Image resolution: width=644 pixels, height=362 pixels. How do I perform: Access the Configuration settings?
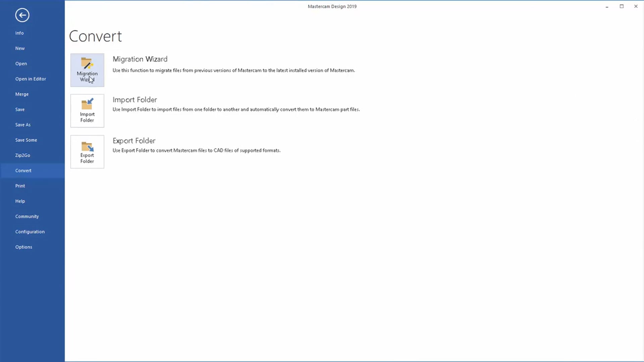[x=30, y=232]
